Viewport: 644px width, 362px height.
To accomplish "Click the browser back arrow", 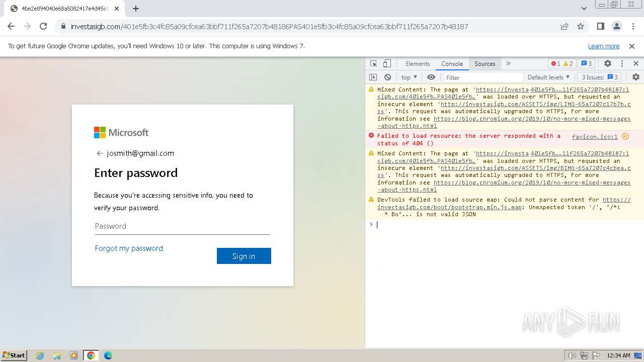I will click(11, 26).
